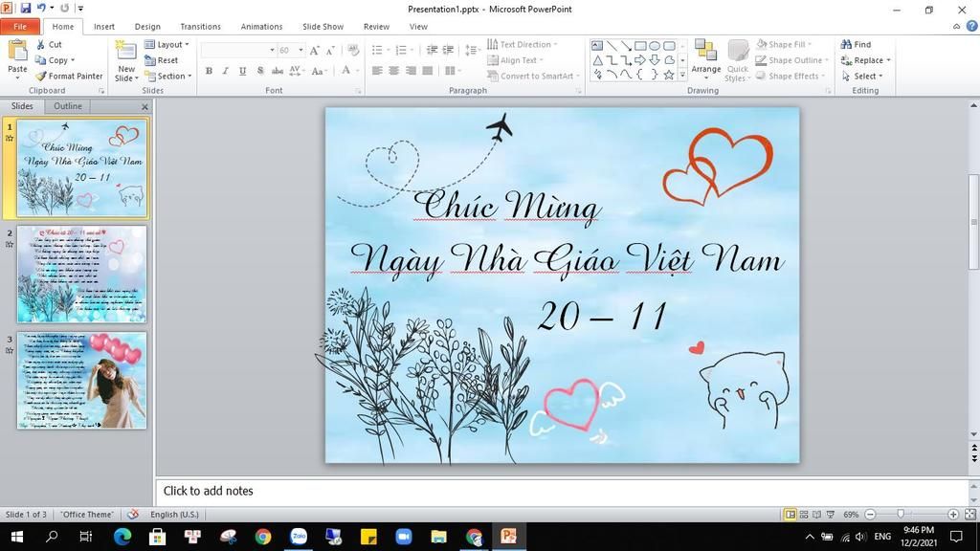
Task: Click the zoom slider handle
Action: click(x=901, y=514)
